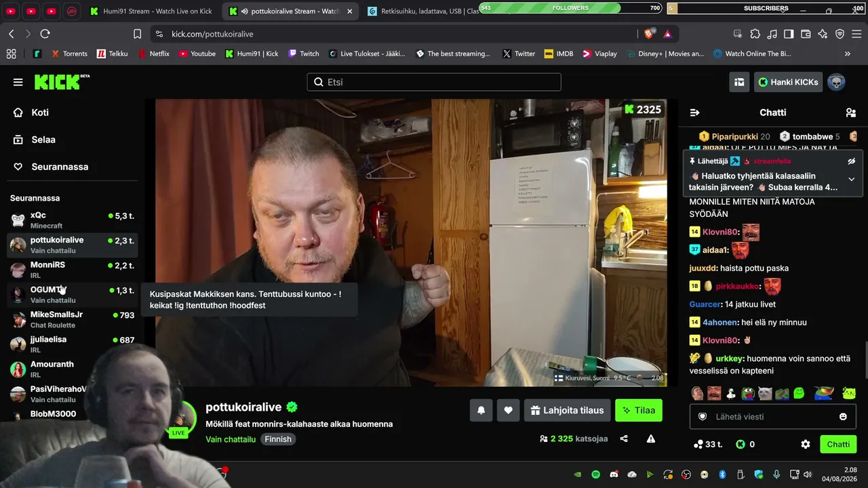
Task: Open the MonniRS channel in the sidebar
Action: [73, 270]
